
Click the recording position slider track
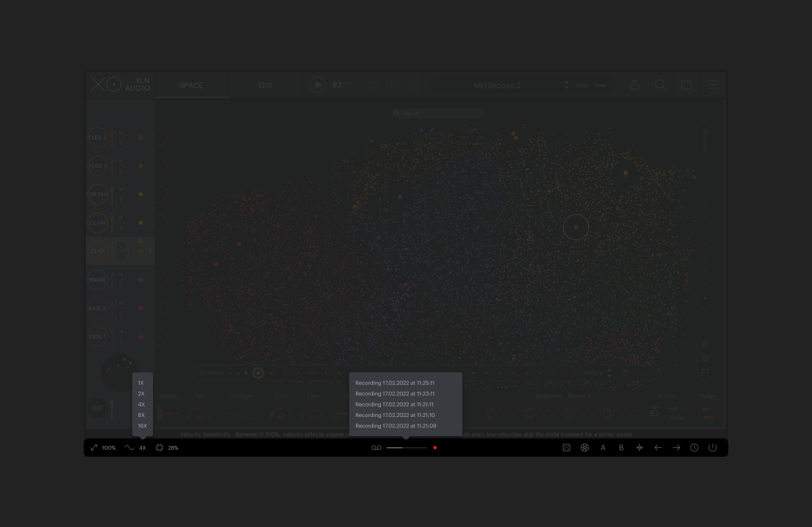coord(407,448)
